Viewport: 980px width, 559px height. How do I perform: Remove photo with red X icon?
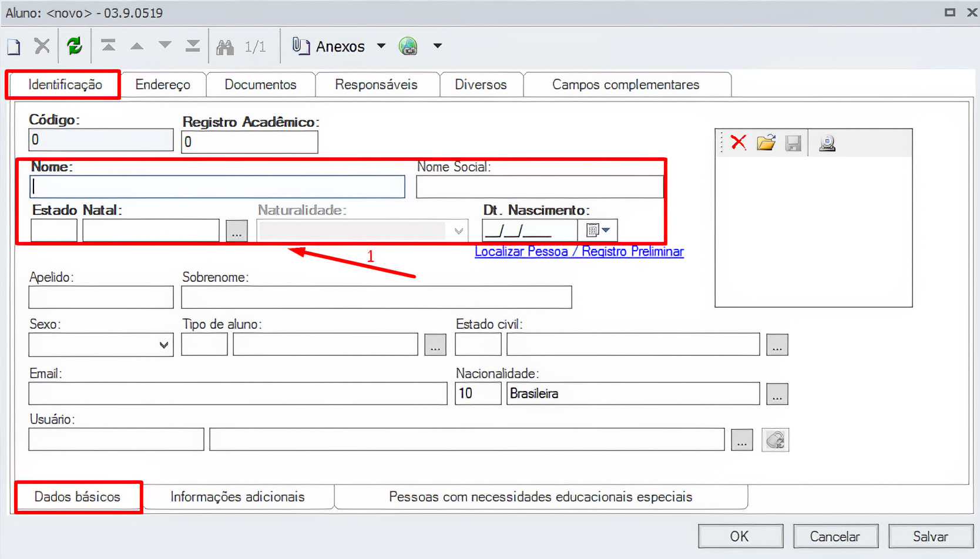(739, 143)
